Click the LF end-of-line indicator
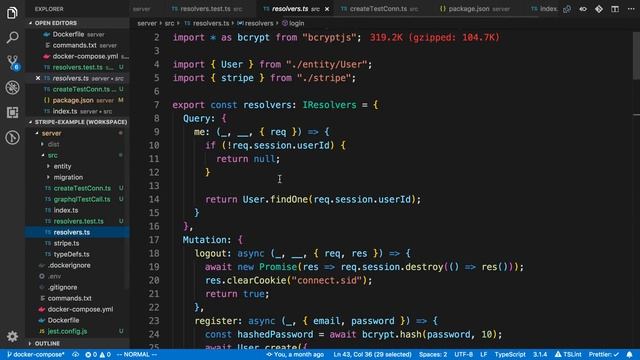The height and width of the screenshot is (360, 640). [x=484, y=354]
